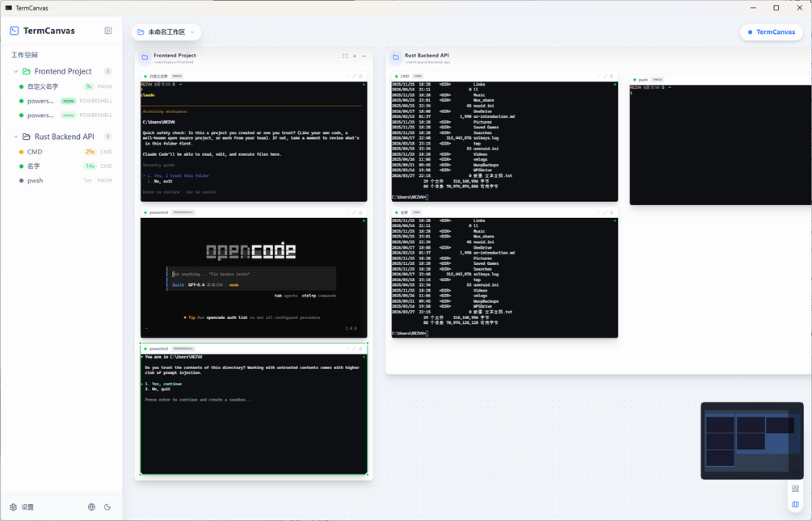812x521 pixels.
Task: Click the 9s badge next to 自定义名字
Action: pos(89,86)
